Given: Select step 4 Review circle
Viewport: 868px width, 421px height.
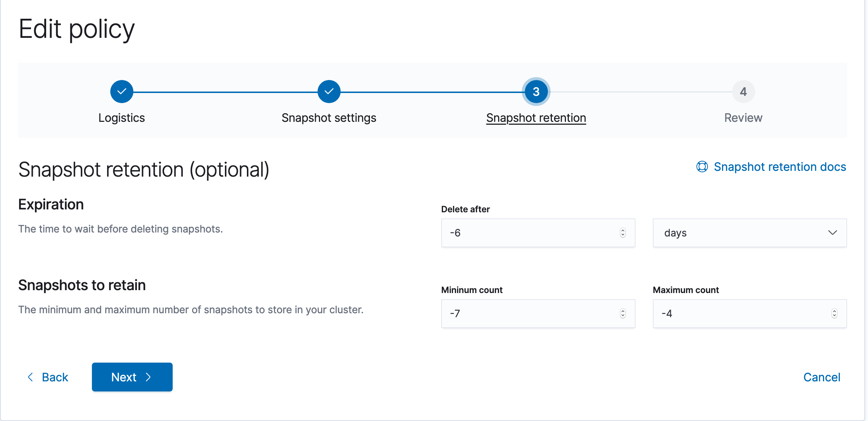Looking at the screenshot, I should pyautogui.click(x=743, y=91).
